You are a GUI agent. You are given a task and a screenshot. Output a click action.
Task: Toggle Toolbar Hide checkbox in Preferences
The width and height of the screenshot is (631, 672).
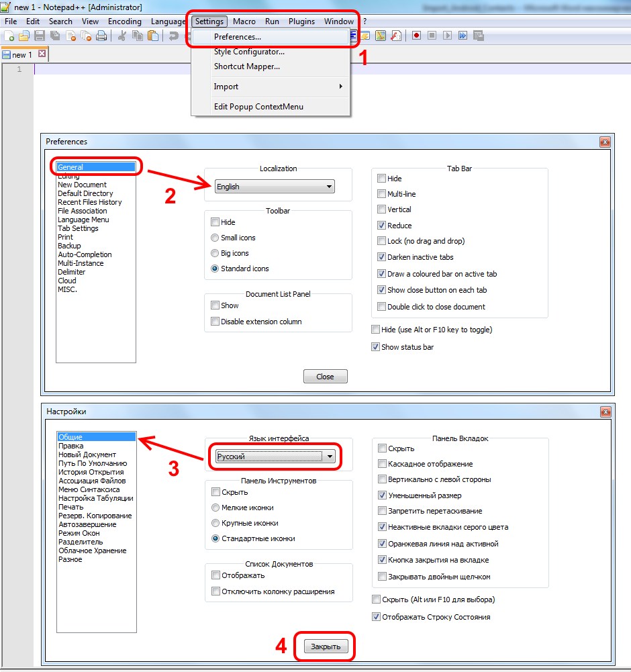215,222
